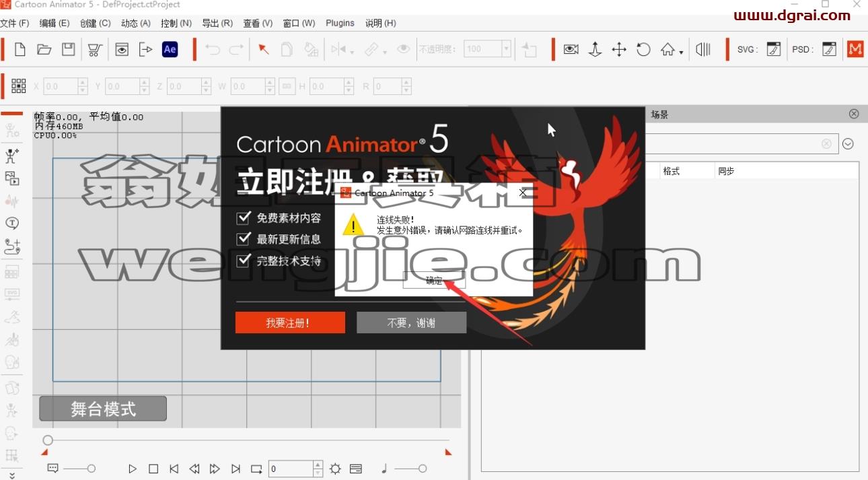Screen dimensions: 868x480
Task: Click the 舞台模式 button
Action: coord(103,409)
